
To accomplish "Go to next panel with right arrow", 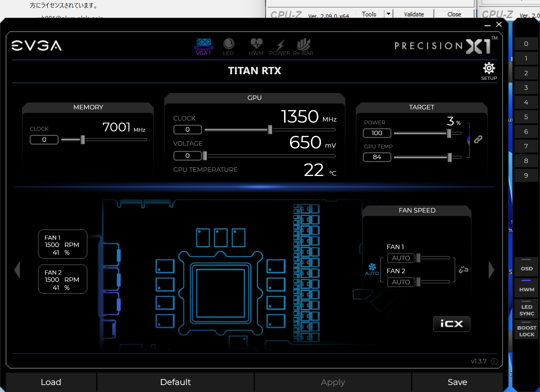I will coord(491,270).
